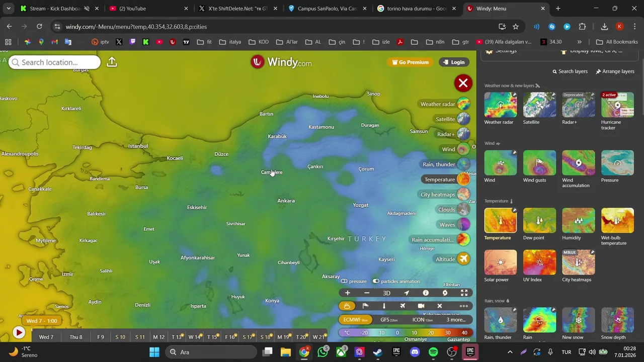The height and width of the screenshot is (362, 644).
Task: Toggle pin on Satellite thumbnail
Action: coord(553,95)
